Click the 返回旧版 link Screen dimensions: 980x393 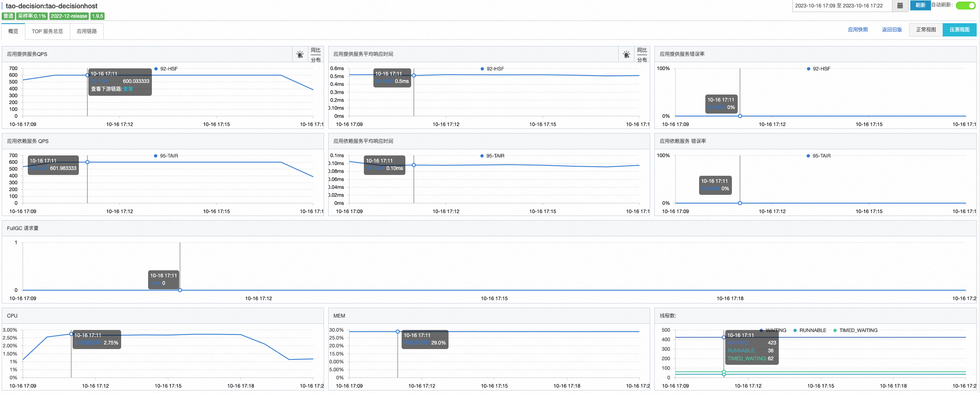pyautogui.click(x=892, y=30)
